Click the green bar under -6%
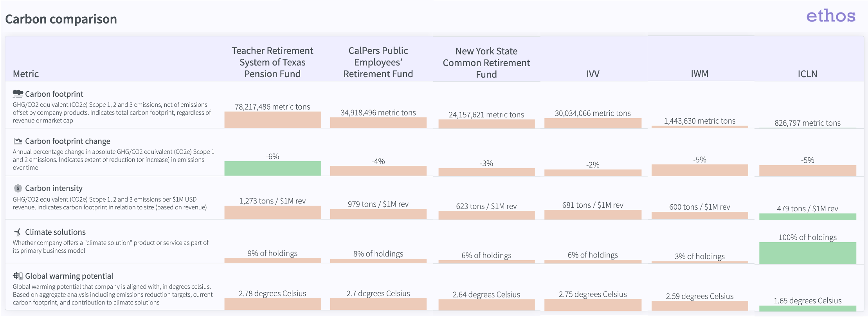 tap(272, 168)
